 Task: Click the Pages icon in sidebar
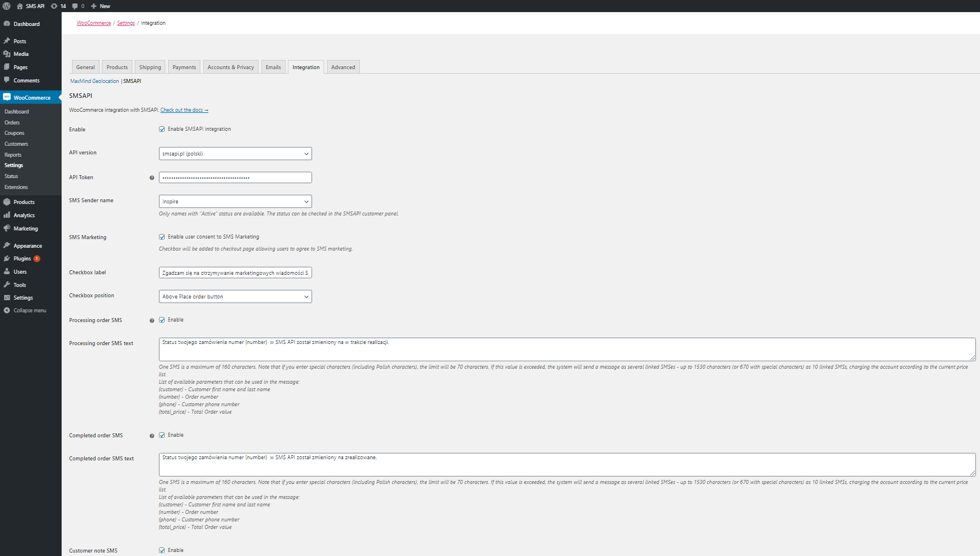coord(7,67)
